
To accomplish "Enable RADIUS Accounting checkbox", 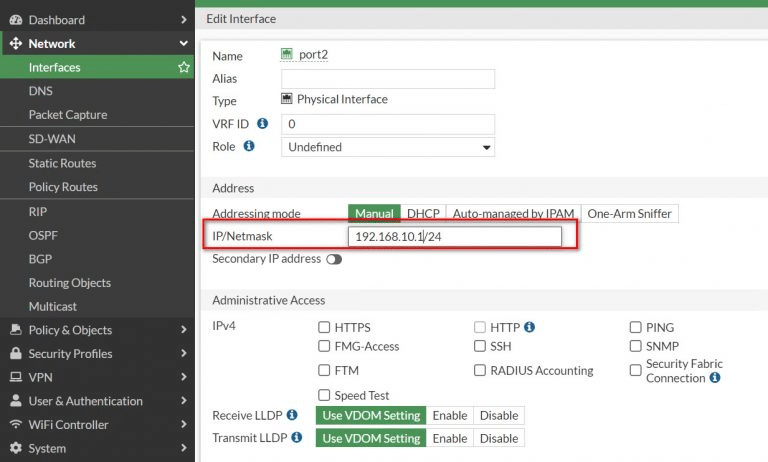I will [x=480, y=370].
